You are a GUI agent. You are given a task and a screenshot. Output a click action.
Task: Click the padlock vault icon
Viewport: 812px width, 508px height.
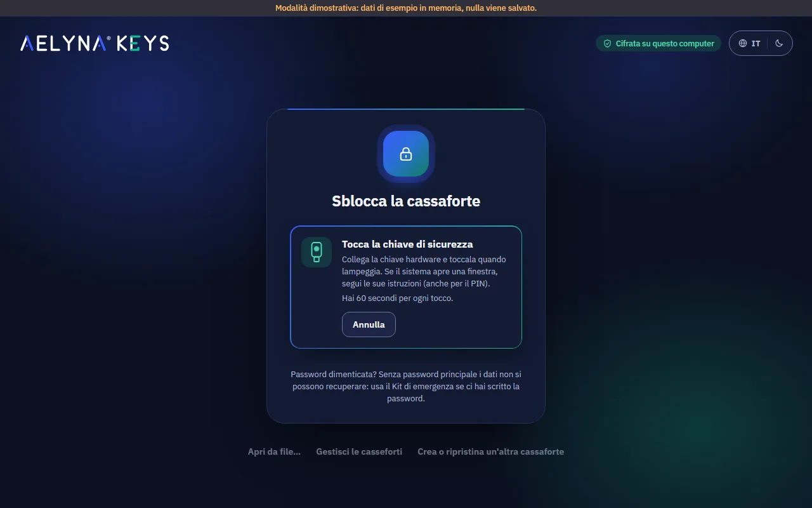[406, 154]
